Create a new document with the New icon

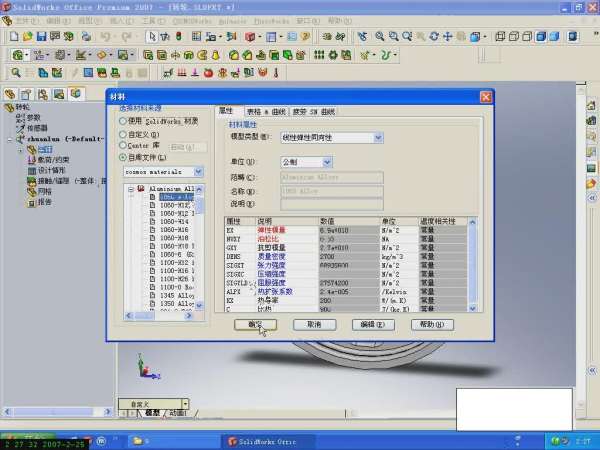tap(14, 36)
